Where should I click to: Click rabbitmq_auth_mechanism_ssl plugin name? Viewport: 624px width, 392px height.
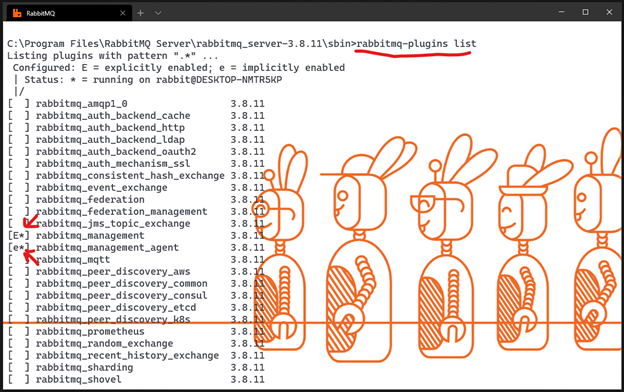coord(113,164)
